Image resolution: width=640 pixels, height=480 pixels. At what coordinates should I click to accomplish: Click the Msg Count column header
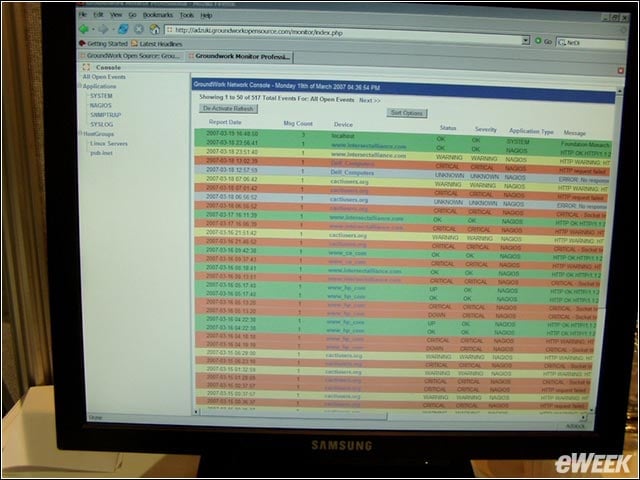click(x=298, y=123)
